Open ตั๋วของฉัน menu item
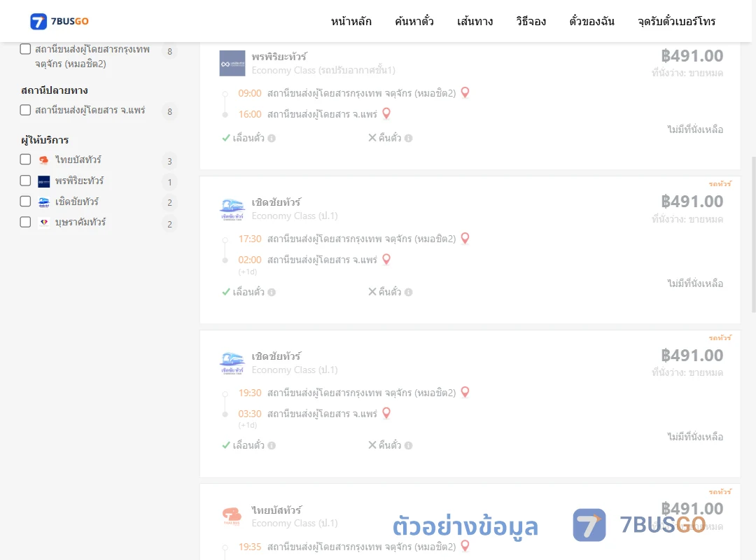This screenshot has width=756, height=560. pos(591,21)
